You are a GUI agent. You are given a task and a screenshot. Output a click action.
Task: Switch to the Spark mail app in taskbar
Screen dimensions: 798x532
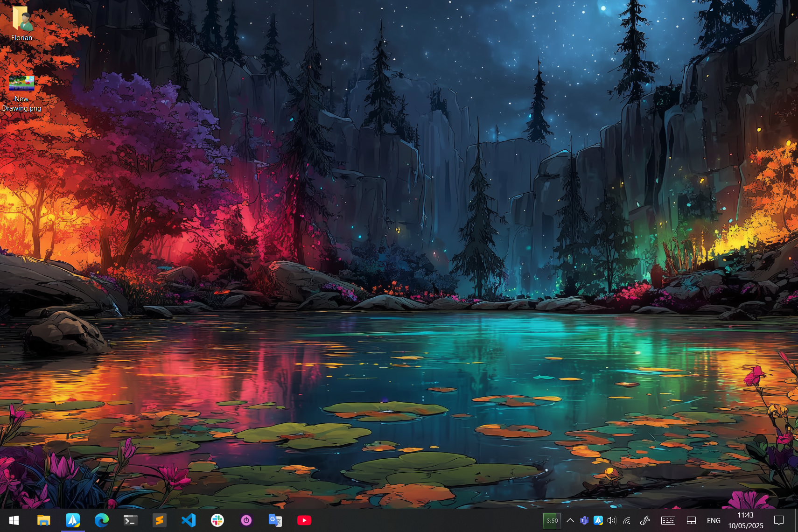tap(73, 520)
